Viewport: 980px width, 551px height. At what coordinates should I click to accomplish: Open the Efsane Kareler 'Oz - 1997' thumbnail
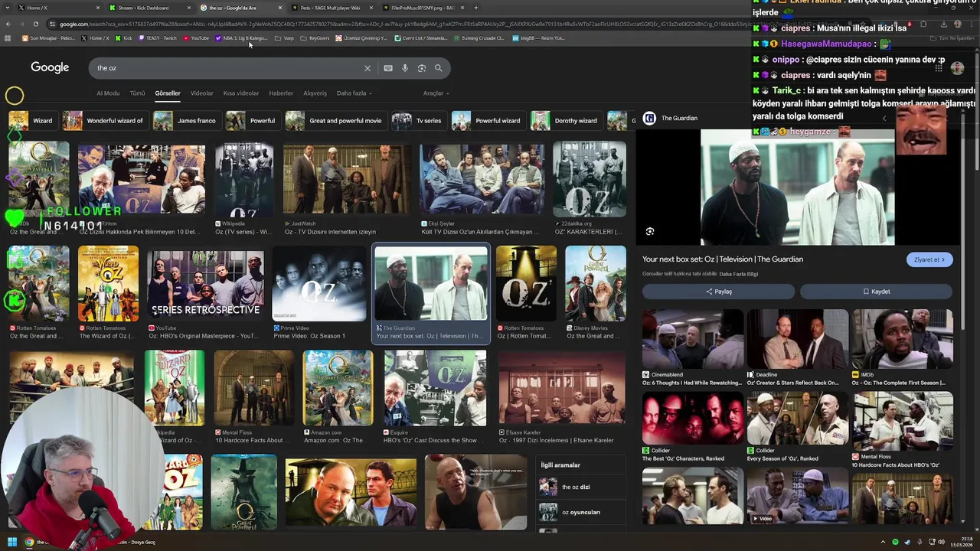coord(562,388)
